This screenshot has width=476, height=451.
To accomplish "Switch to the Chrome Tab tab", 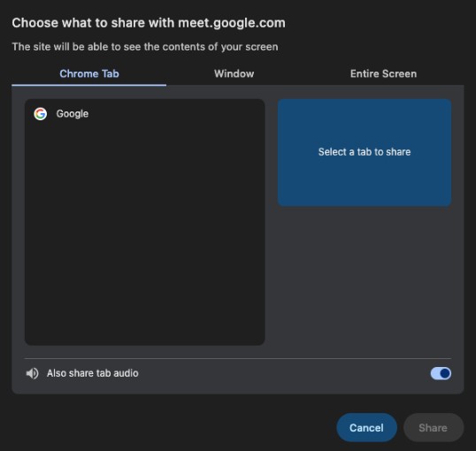I will [x=89, y=73].
